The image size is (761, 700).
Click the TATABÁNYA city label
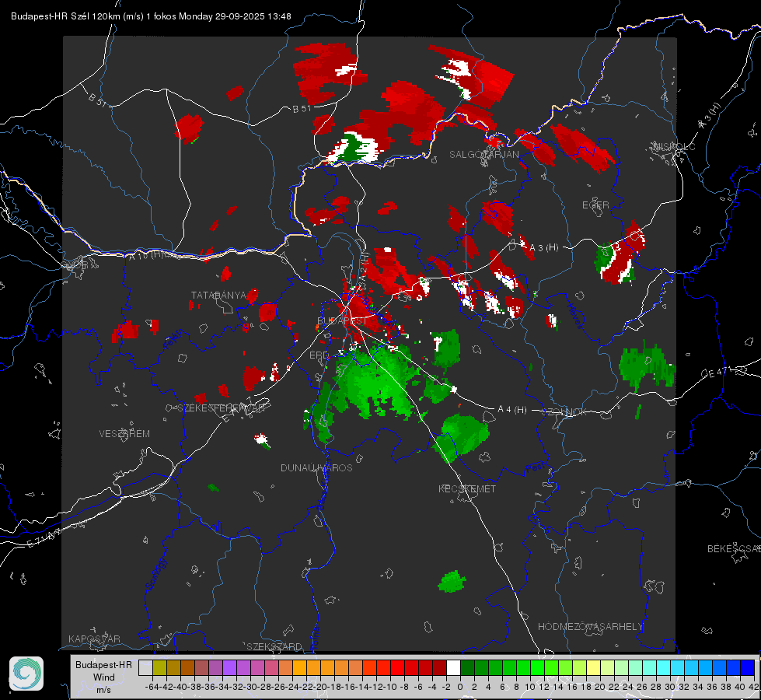(219, 296)
